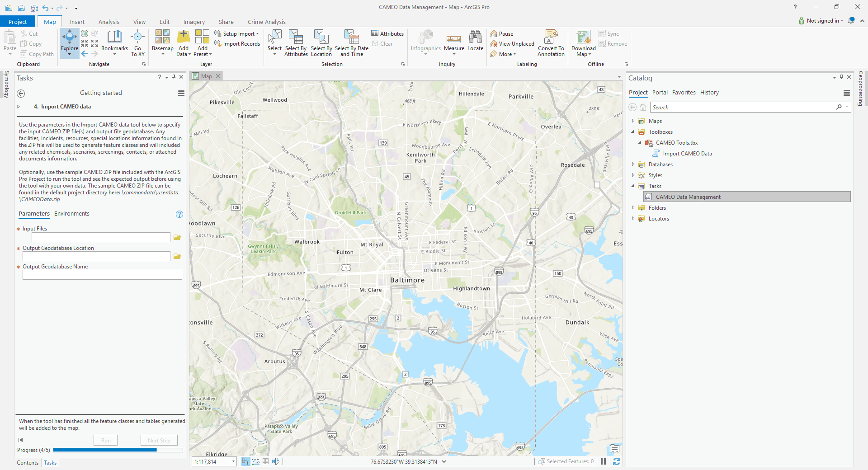Screen dimensions: 868x470
Task: Open the Attributes pane
Action: point(387,33)
